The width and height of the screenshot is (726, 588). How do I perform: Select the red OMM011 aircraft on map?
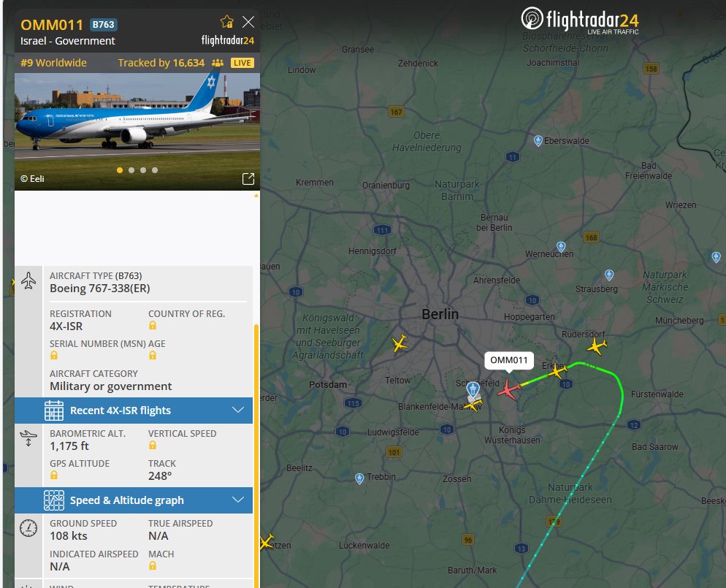pos(509,389)
